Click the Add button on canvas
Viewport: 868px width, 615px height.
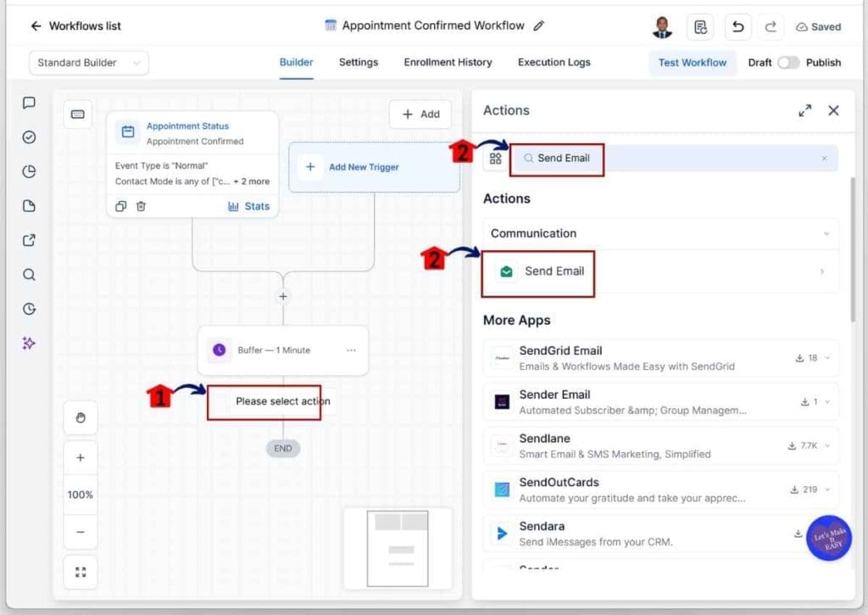click(x=420, y=115)
